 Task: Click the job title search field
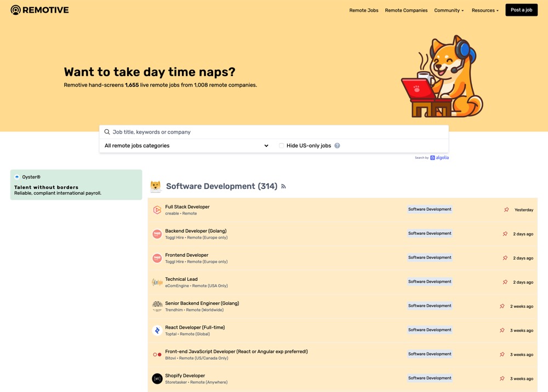(x=274, y=132)
